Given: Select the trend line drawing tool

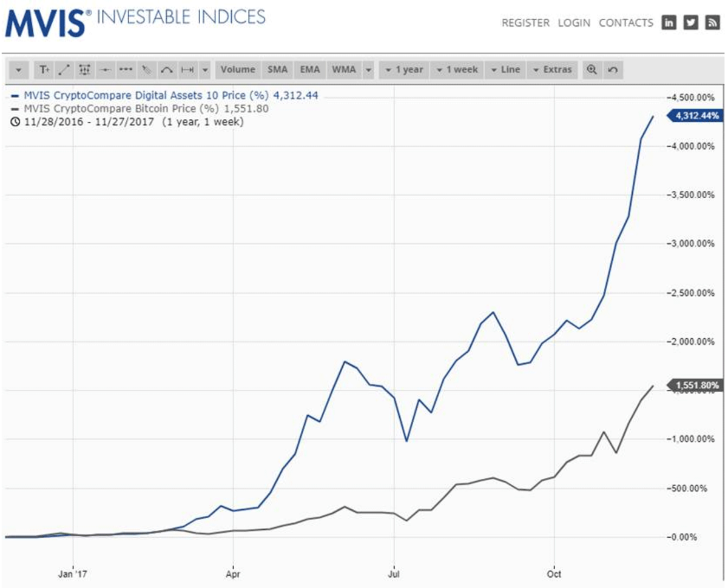Looking at the screenshot, I should click(x=64, y=70).
